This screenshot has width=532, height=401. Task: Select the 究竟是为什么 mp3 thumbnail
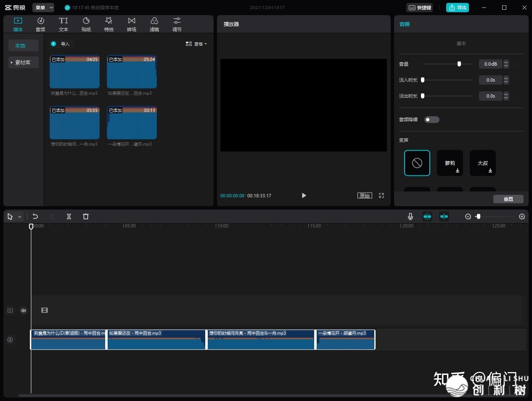[x=74, y=72]
